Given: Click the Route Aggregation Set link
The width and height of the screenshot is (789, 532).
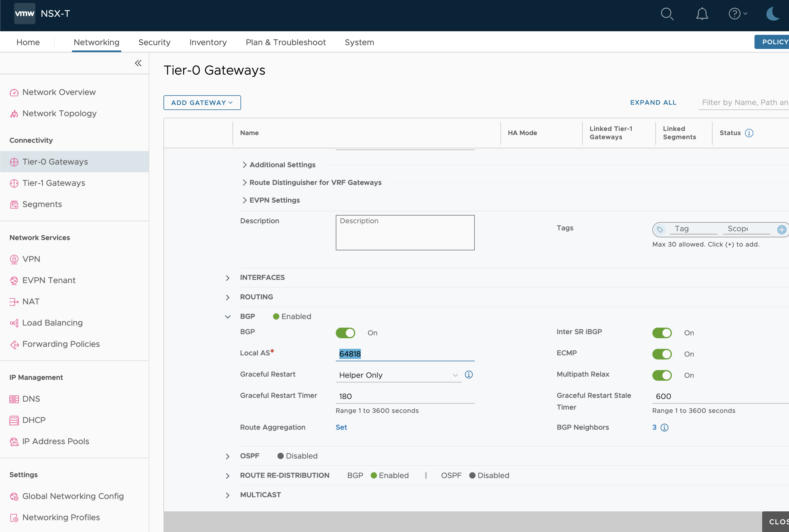Looking at the screenshot, I should point(341,428).
